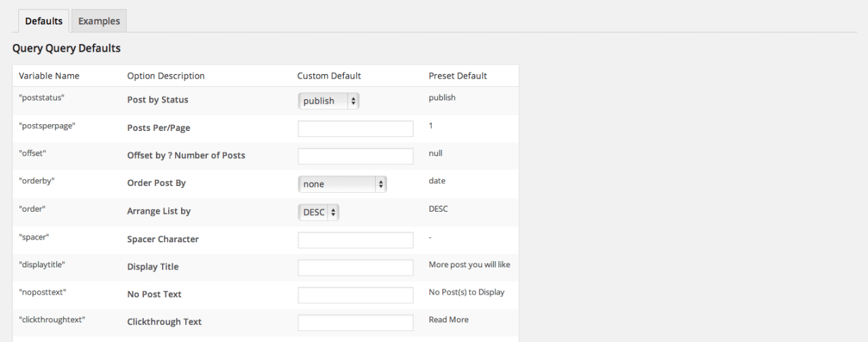Open the Post by Status dropdown
This screenshot has height=342, width=868.
coord(329,100)
